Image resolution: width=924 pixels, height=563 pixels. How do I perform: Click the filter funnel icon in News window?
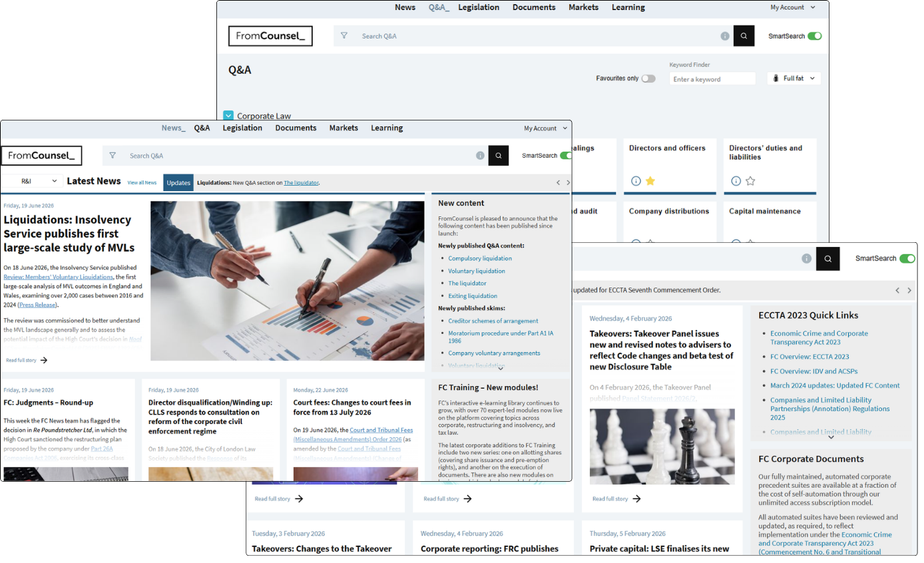click(x=113, y=156)
